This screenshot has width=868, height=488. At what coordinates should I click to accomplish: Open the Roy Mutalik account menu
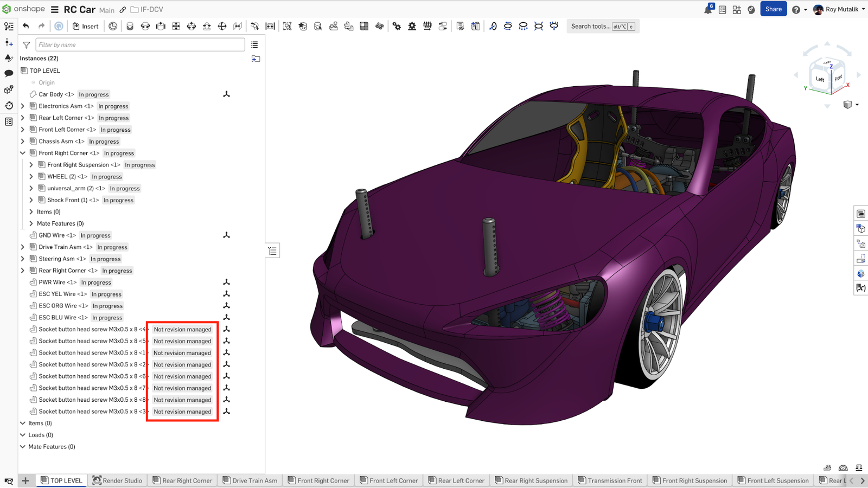pyautogui.click(x=838, y=9)
